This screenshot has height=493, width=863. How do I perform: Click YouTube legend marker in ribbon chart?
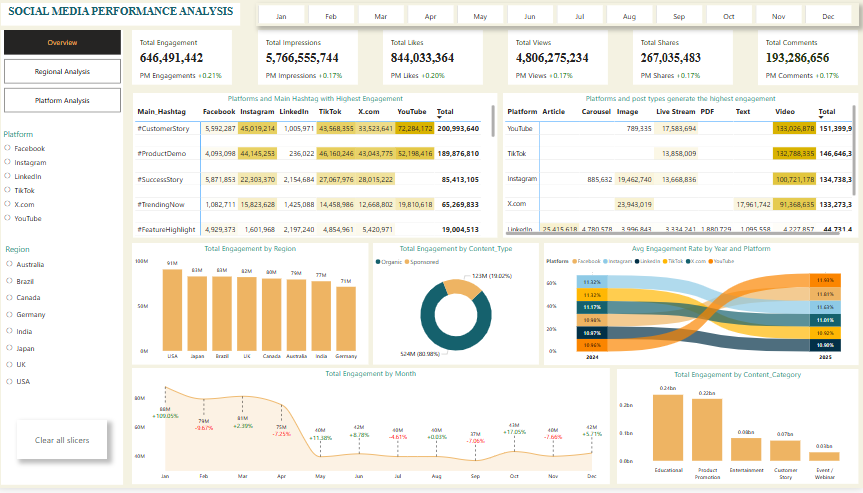tap(711, 261)
